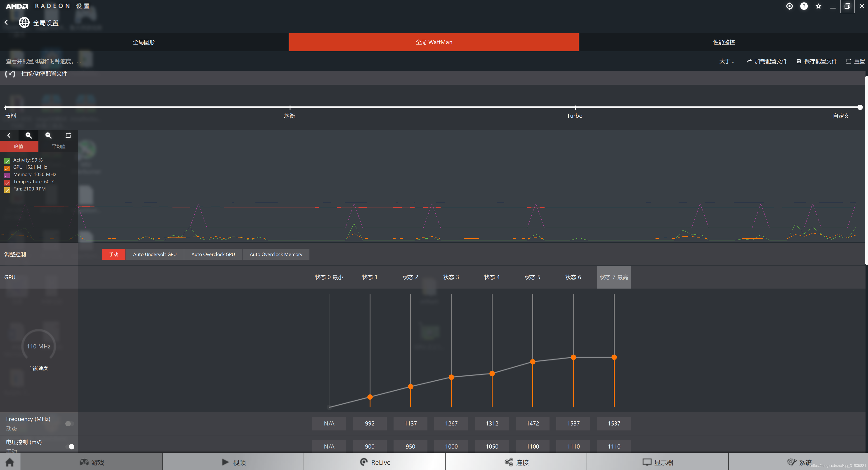The image size is (868, 470).
Task: Open the 系统 section
Action: coord(798,462)
